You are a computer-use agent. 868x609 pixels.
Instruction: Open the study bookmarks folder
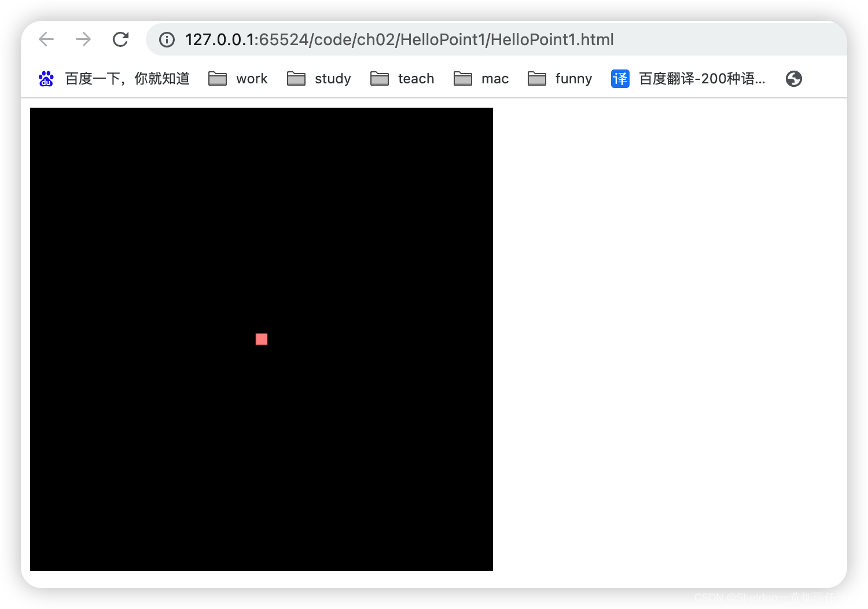319,79
